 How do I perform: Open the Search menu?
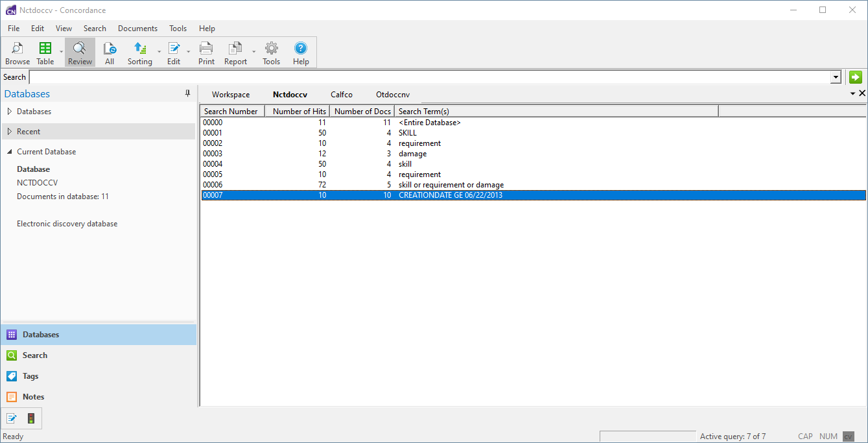click(95, 29)
